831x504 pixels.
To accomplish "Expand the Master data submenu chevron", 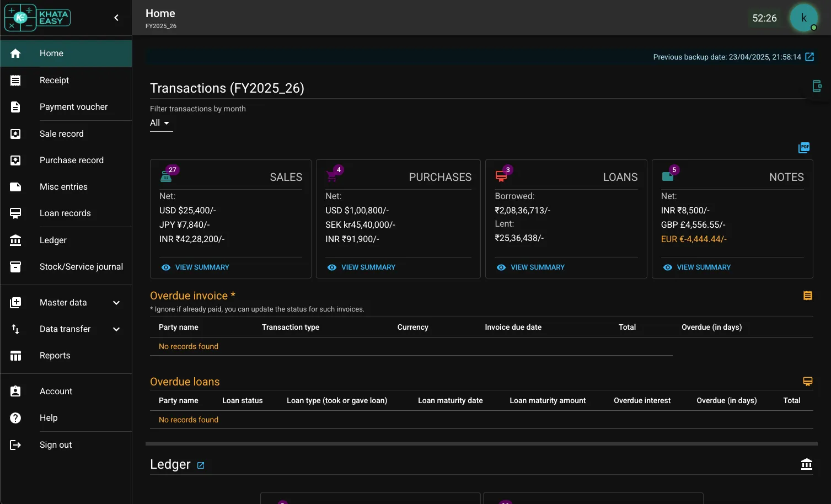I will 116,303.
